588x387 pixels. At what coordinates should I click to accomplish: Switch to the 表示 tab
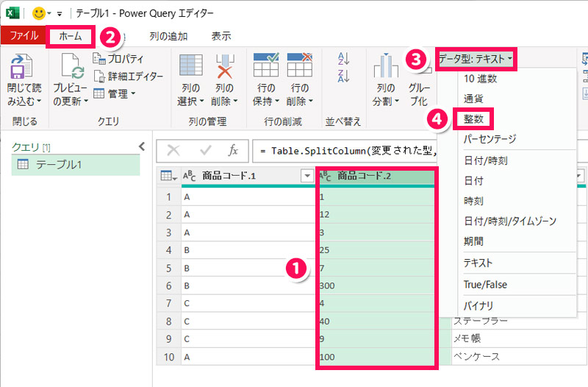(x=221, y=36)
